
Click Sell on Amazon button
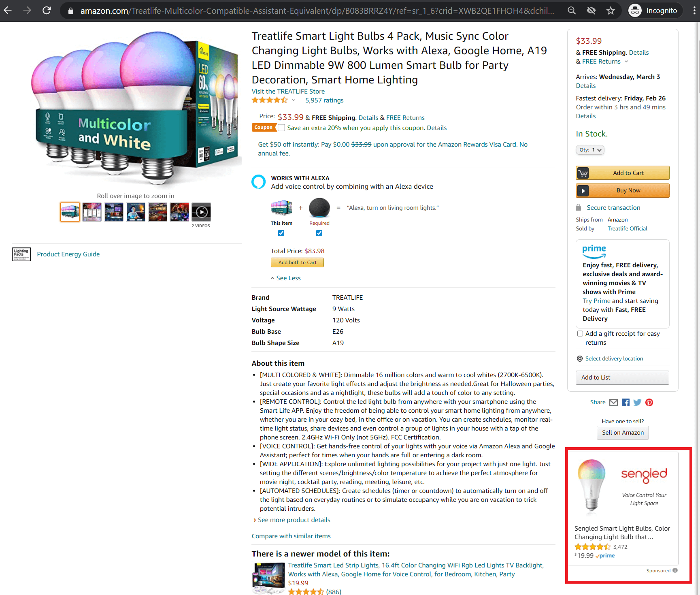click(x=623, y=433)
